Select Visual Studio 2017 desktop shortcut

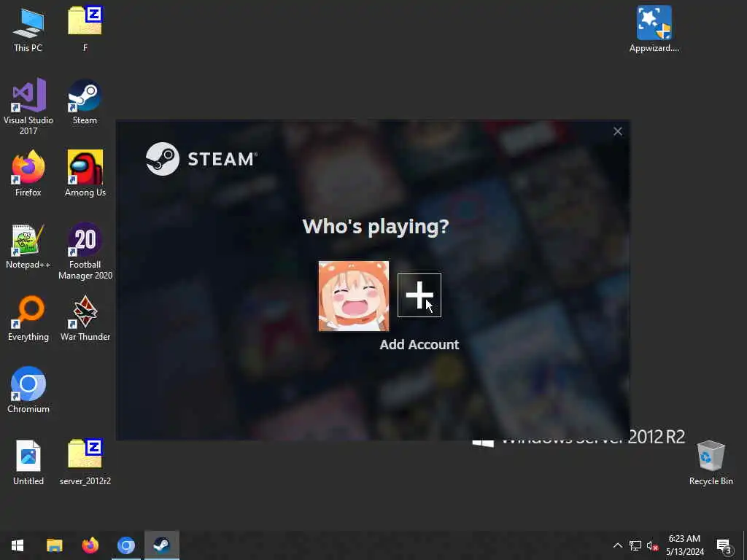click(28, 106)
